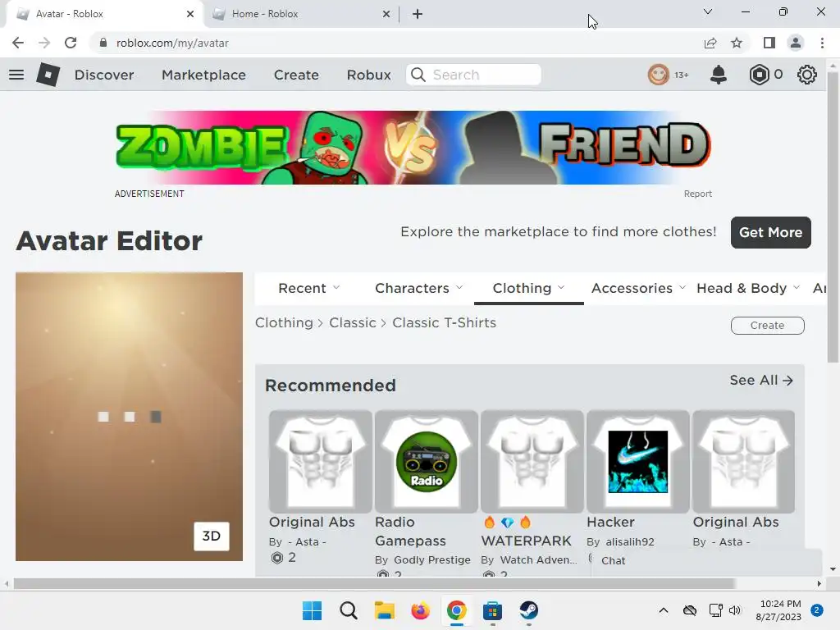This screenshot has width=840, height=630.
Task: Reload the page with refresh icon
Action: (x=71, y=43)
